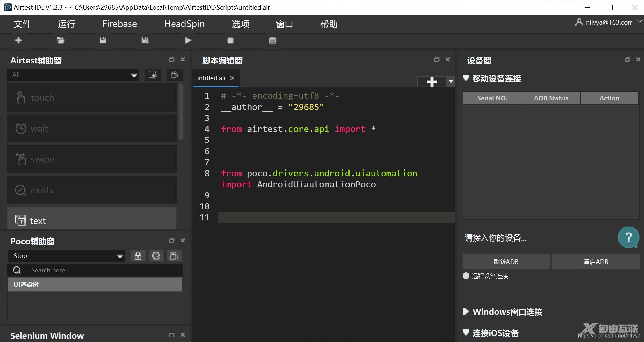Collapse the 连接iOS设备 section
Screen dimensions: 644x342
point(466,332)
